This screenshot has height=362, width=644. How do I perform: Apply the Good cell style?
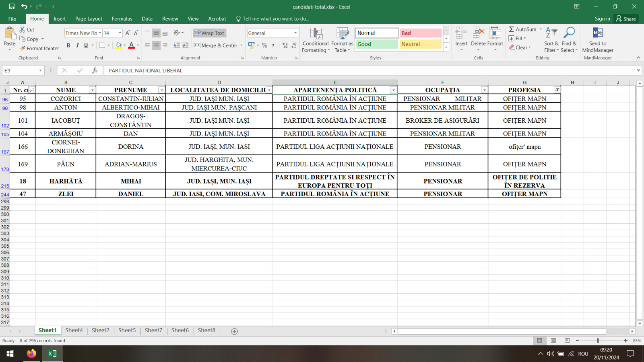tap(376, 44)
